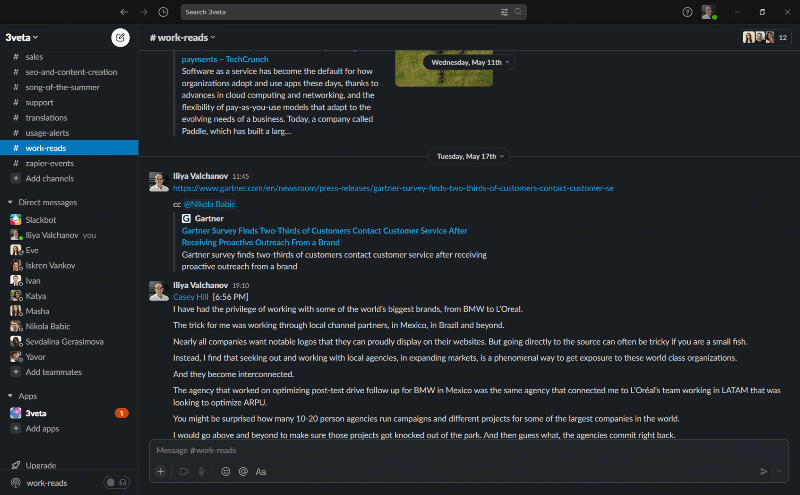The image size is (800, 495).
Task: Click the Casey Hill link
Action: coord(190,297)
